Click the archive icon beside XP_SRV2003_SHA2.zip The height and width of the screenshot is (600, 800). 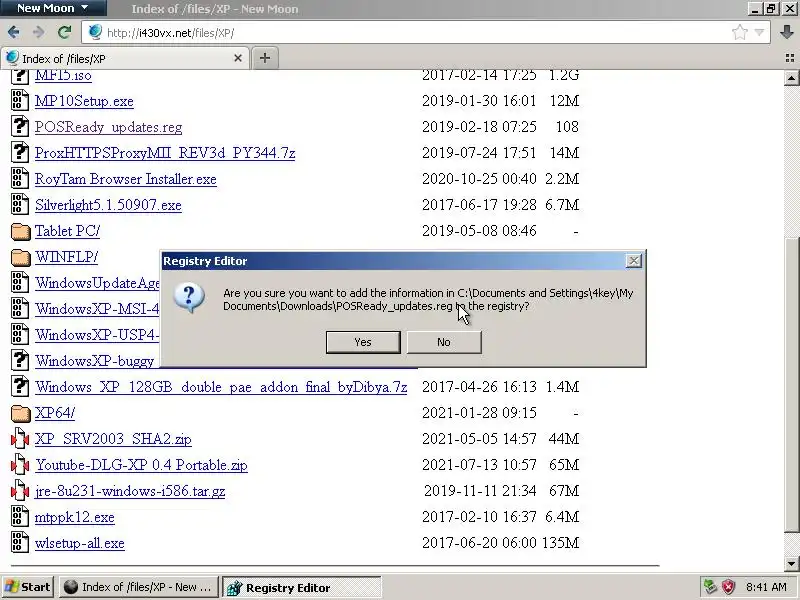pos(20,439)
